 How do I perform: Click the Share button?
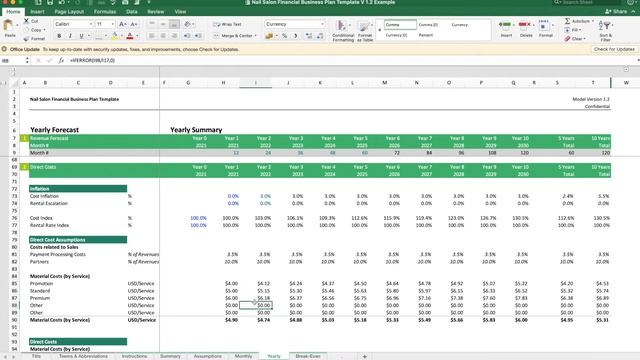click(x=617, y=11)
